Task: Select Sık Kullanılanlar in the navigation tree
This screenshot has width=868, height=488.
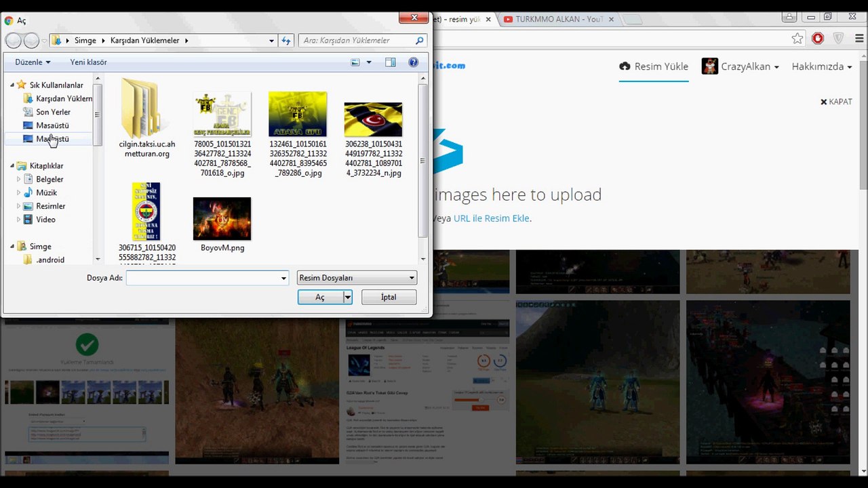Action: (x=56, y=85)
